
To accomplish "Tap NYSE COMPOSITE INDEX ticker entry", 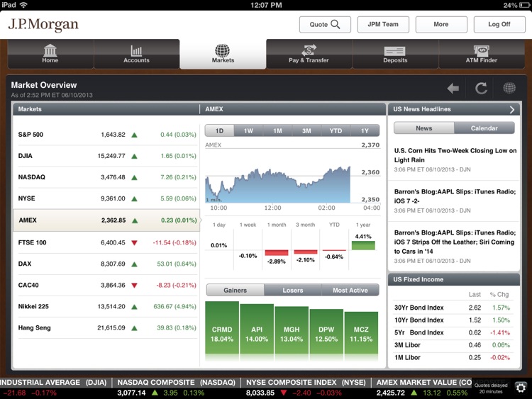I will coord(306,388).
